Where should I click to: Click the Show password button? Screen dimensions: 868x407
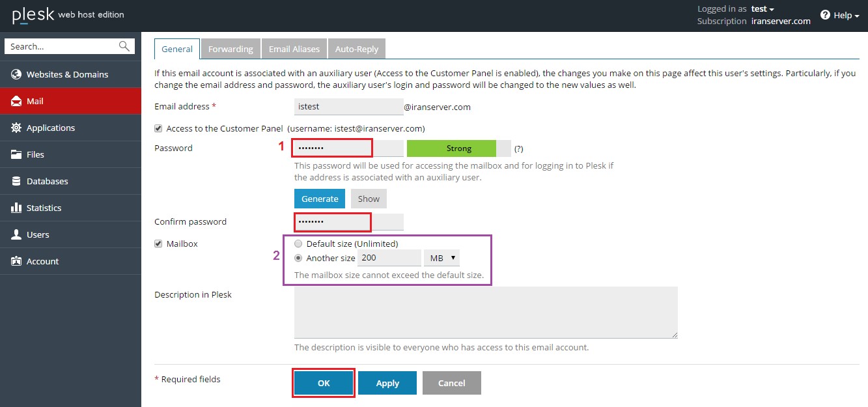click(x=369, y=199)
